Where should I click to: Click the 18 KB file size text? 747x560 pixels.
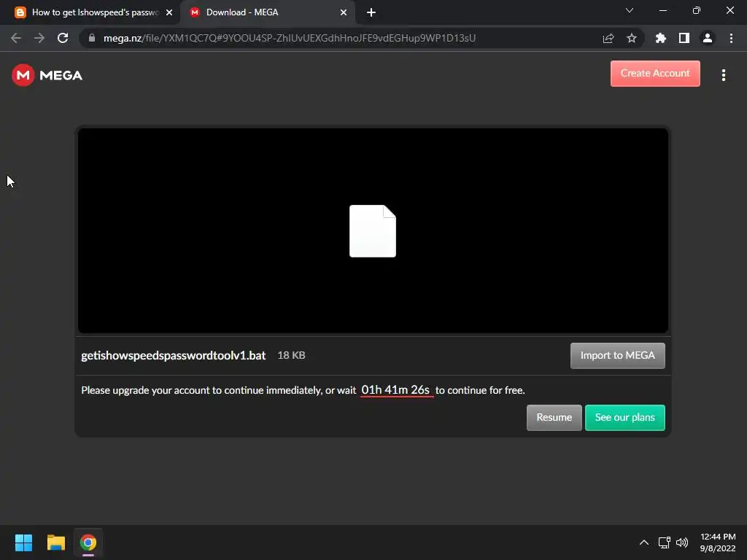point(291,355)
